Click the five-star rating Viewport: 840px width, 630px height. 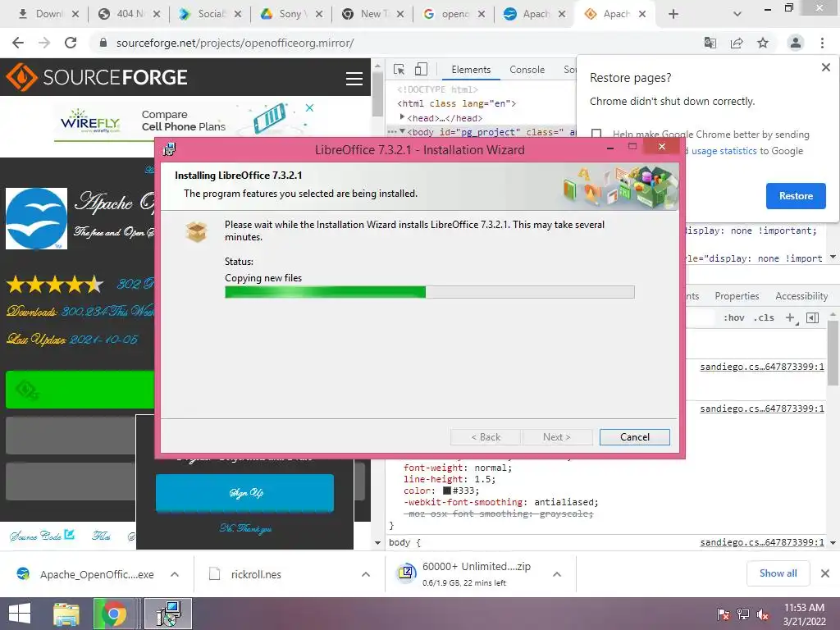54,284
